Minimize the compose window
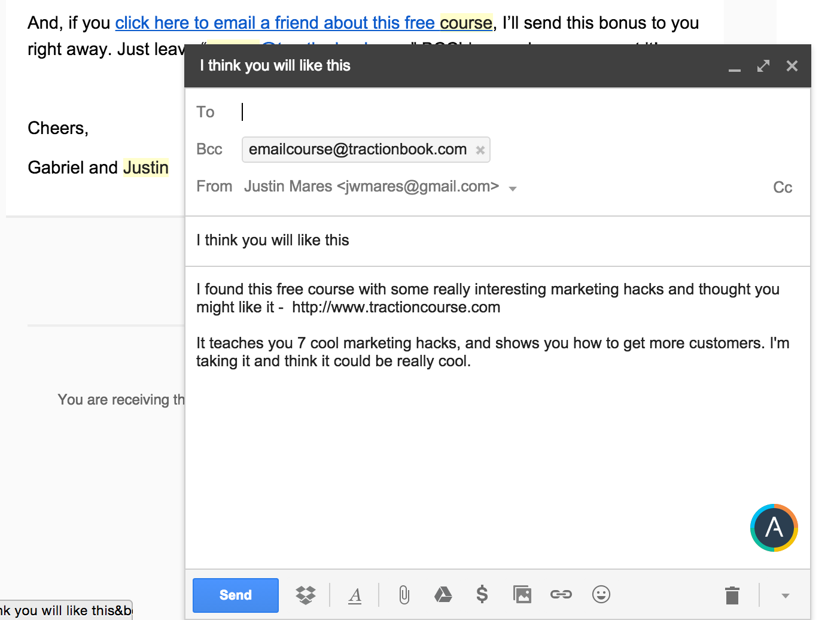This screenshot has width=840, height=620. pos(734,67)
